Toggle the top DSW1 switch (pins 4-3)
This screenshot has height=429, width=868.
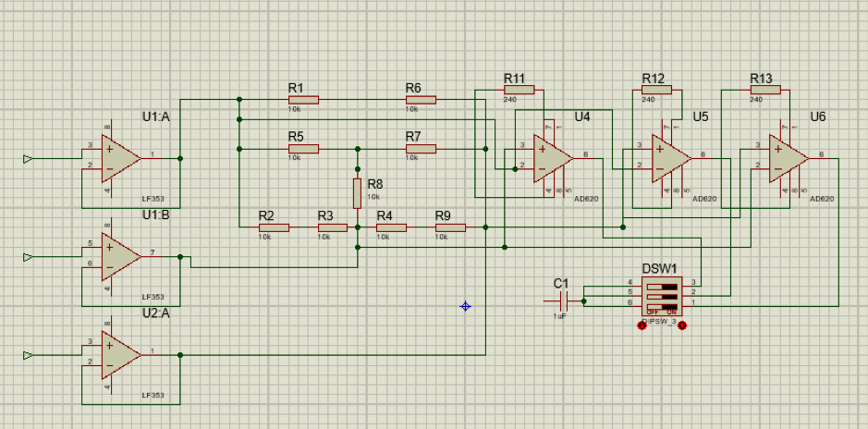(x=661, y=287)
